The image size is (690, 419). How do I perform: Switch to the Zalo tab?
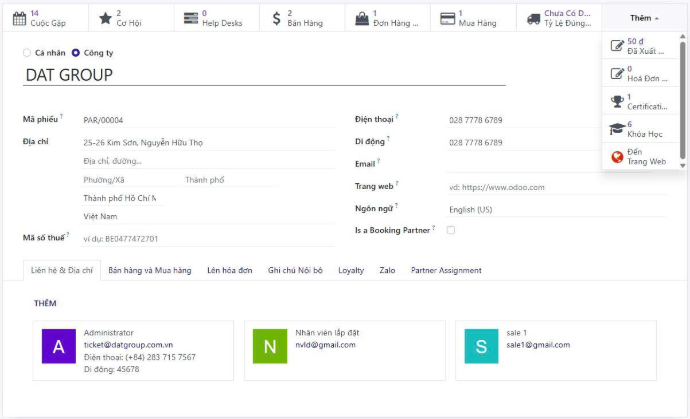coord(387,270)
